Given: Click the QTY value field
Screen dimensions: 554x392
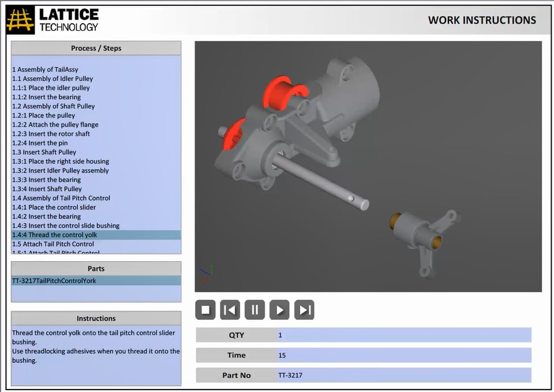Looking at the screenshot, I should (404, 335).
